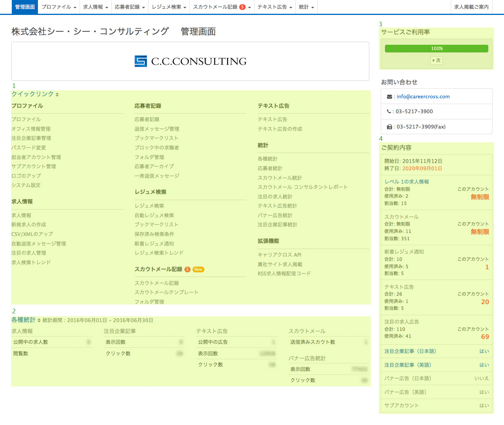Open the テキスト広告 dropdown menu

(x=275, y=7)
